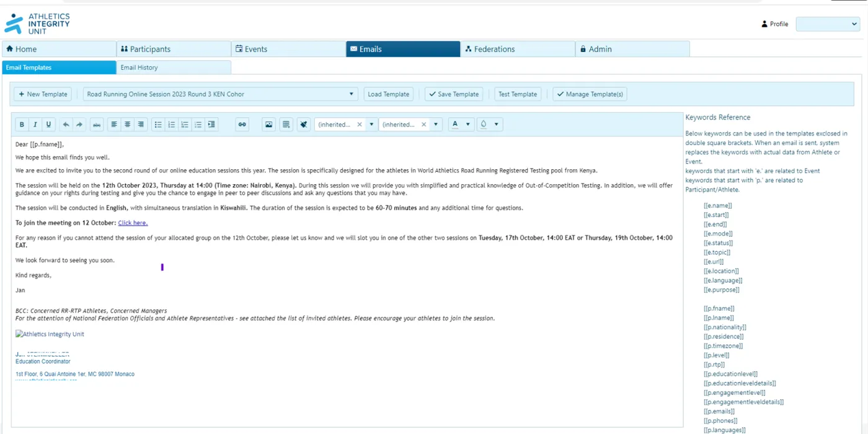
Task: Open the background color picker
Action: (484, 125)
